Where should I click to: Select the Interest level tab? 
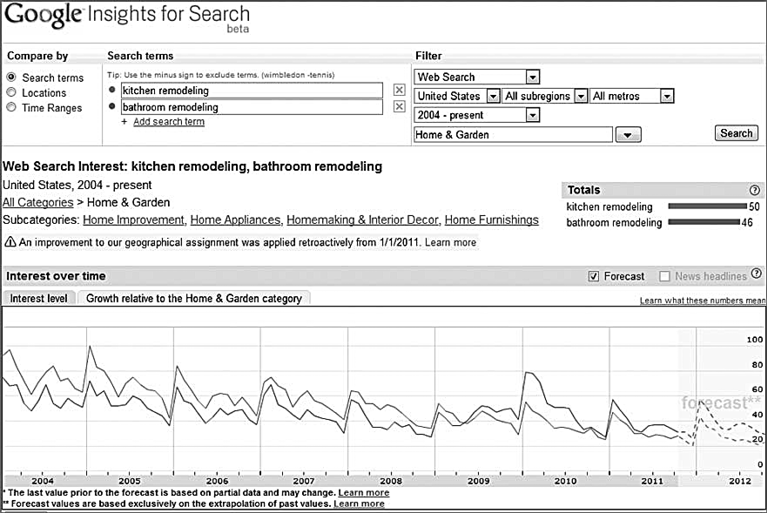(39, 298)
